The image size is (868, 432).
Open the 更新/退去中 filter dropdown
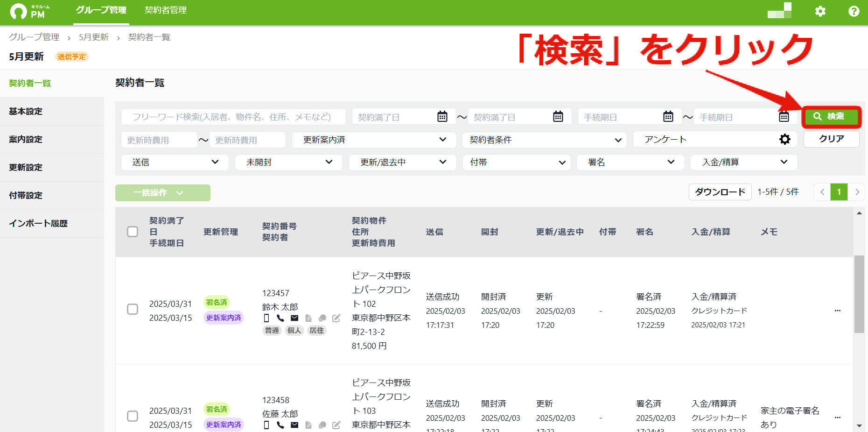pyautogui.click(x=403, y=162)
